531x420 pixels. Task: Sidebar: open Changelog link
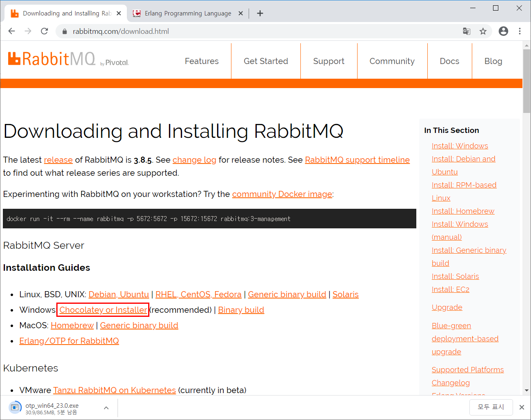pyautogui.click(x=451, y=383)
